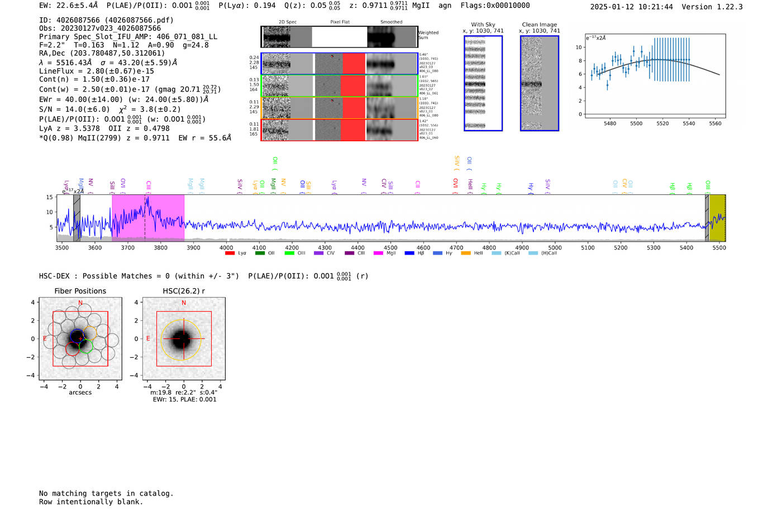The image size is (782, 532).
Task: Select the blue-bordered fiber cutout row
Action: [x=339, y=64]
